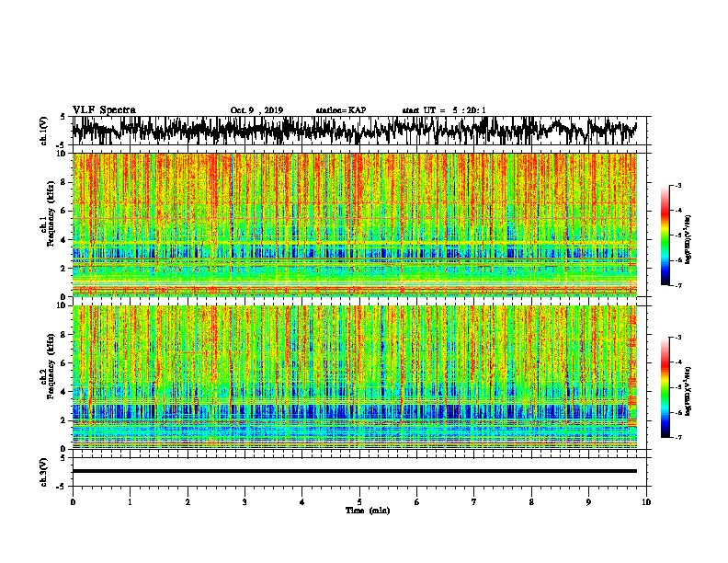Click time-axis tick label "3"

tap(245, 502)
